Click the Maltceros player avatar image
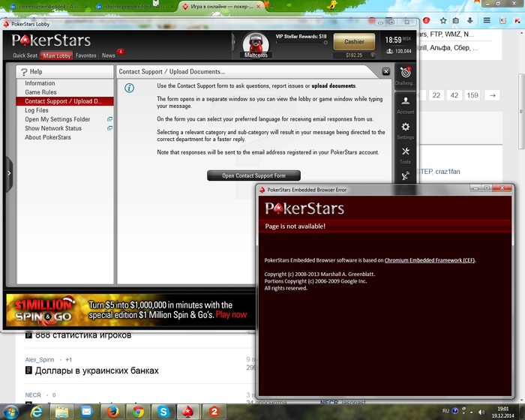The width and height of the screenshot is (525, 420). click(x=256, y=44)
